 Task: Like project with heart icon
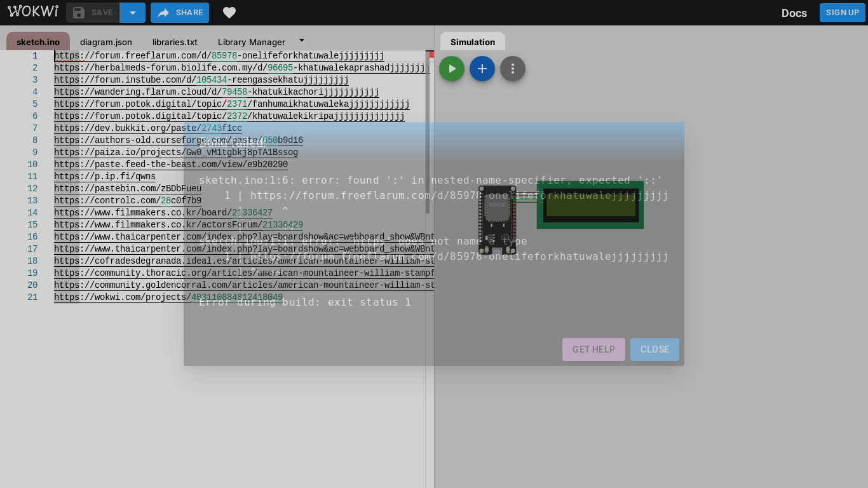coord(229,13)
